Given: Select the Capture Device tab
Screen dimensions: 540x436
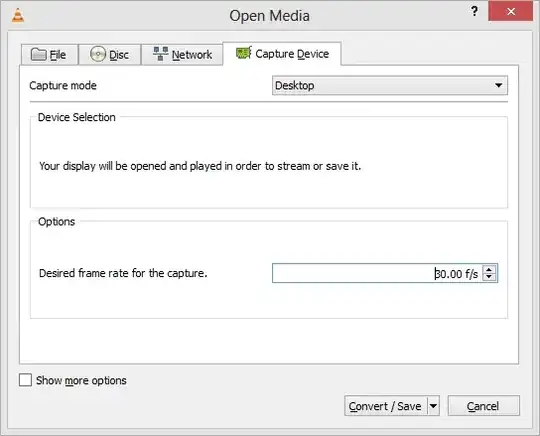Looking at the screenshot, I should (282, 54).
